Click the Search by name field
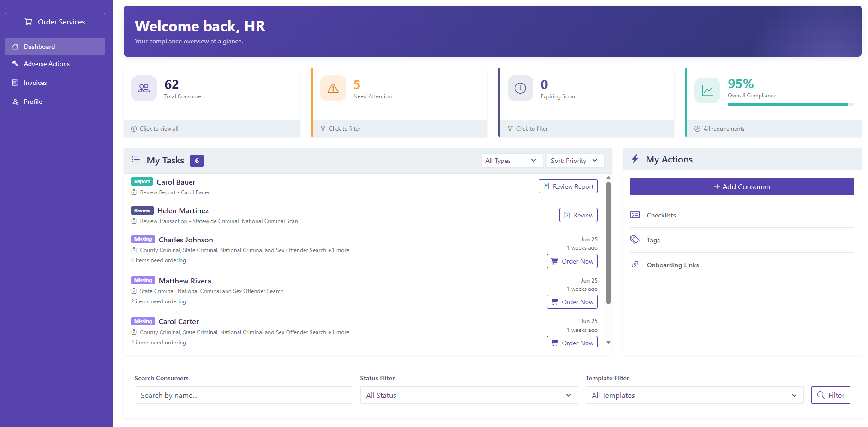868x427 pixels. click(244, 395)
